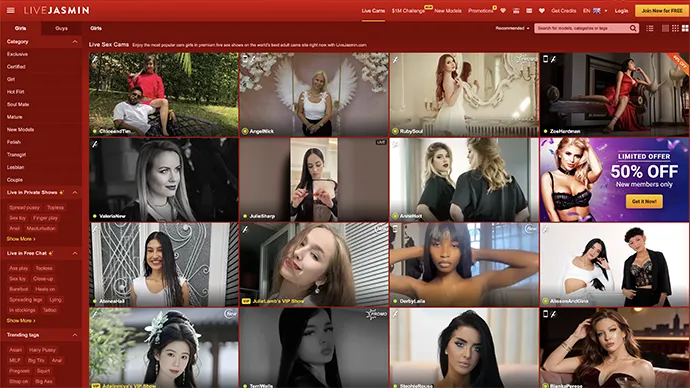
Task: Open the Promotions nav item
Action: [481, 11]
